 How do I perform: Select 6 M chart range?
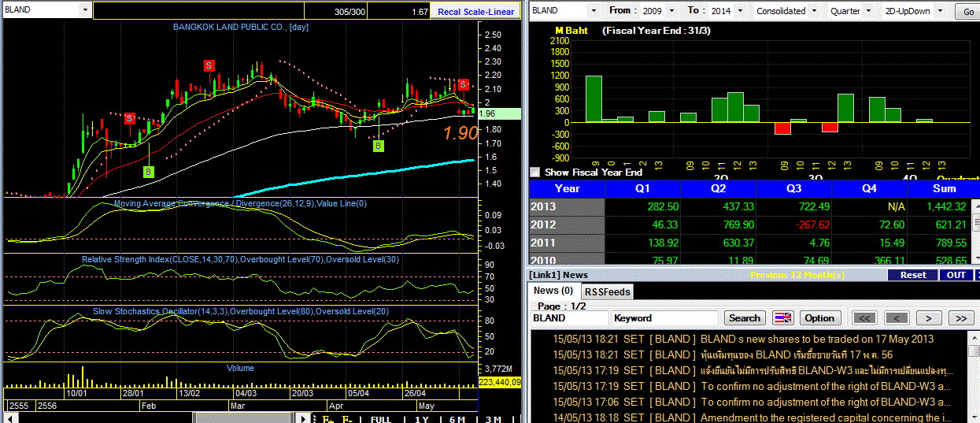tap(457, 419)
